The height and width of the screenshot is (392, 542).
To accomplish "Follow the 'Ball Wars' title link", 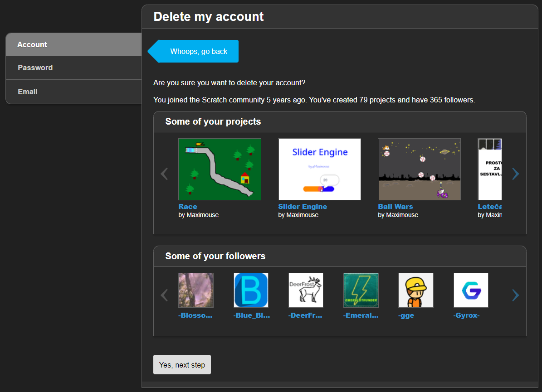I will pos(396,207).
